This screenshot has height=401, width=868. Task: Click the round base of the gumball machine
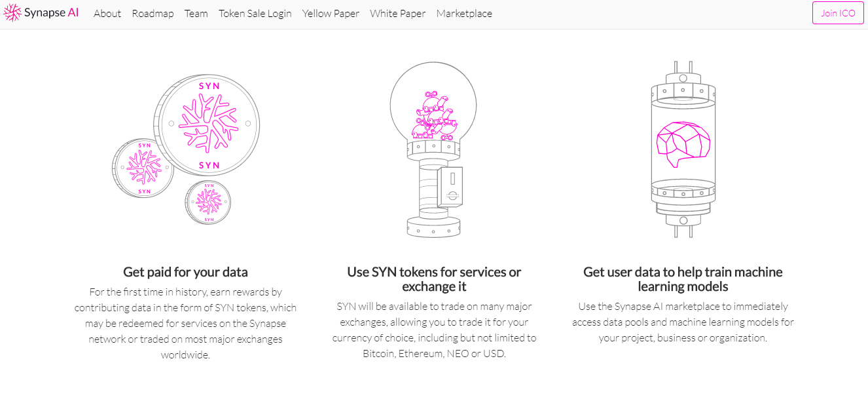(x=434, y=226)
